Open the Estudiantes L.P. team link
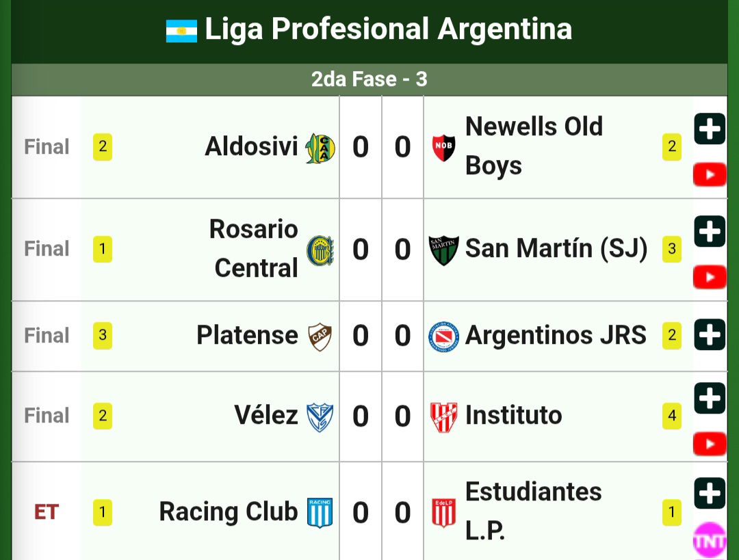Screen dimensions: 739x560 533,511
